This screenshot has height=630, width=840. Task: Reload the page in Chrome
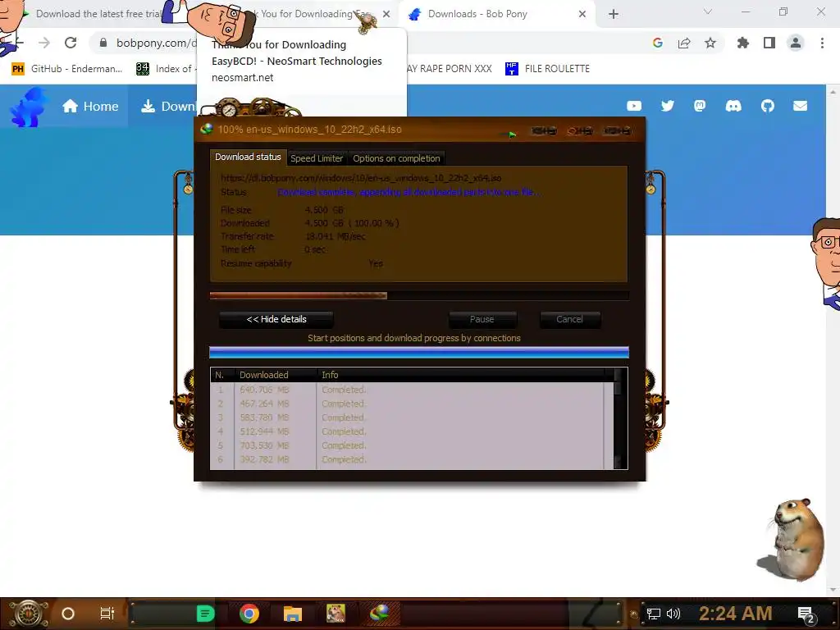pos(71,43)
